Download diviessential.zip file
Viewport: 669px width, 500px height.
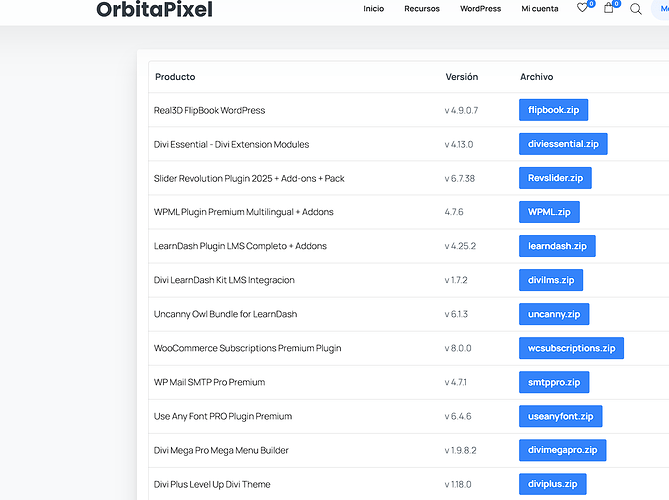coord(563,144)
